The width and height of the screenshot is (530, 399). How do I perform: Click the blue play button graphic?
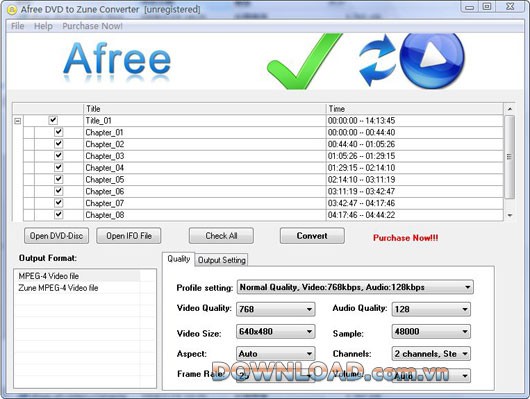[432, 60]
